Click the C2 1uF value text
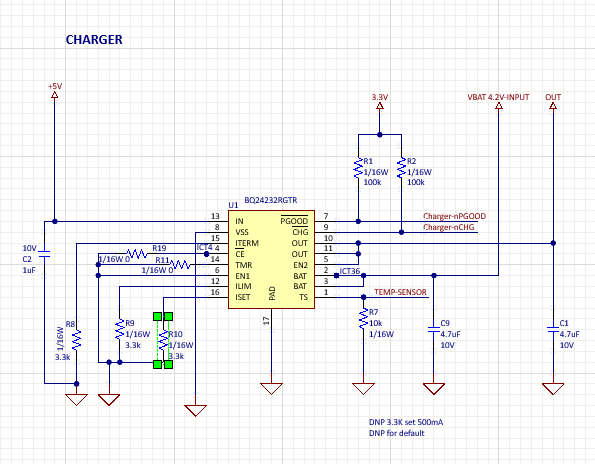The width and height of the screenshot is (595, 464). click(x=29, y=270)
